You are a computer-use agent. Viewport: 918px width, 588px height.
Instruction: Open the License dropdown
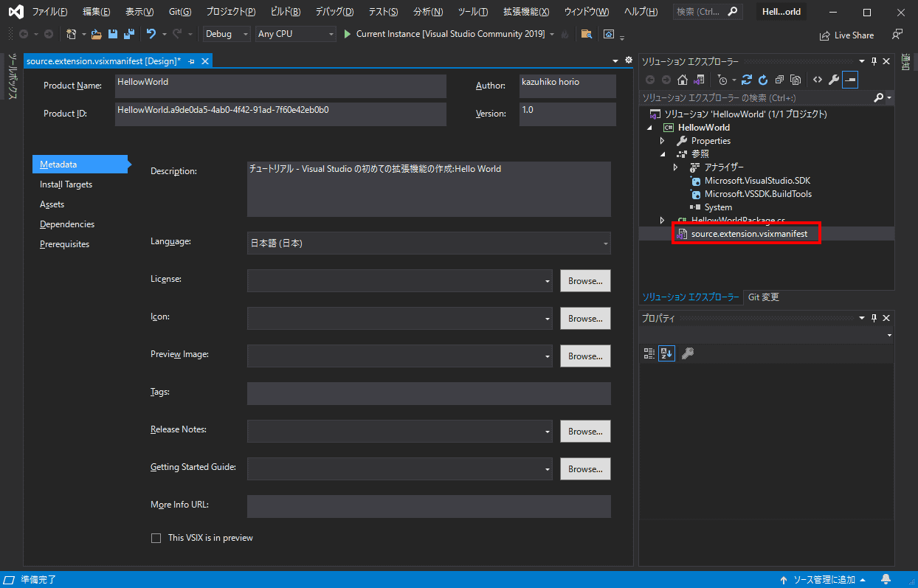point(399,280)
